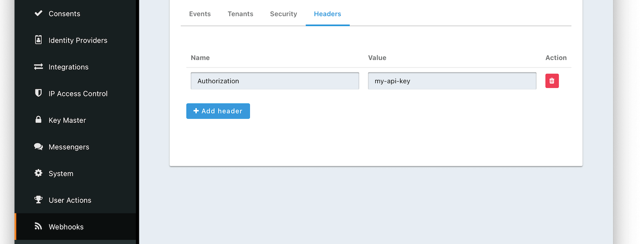Open Integrations via its arrows icon
Screen dimensions: 644x244
tap(38, 67)
